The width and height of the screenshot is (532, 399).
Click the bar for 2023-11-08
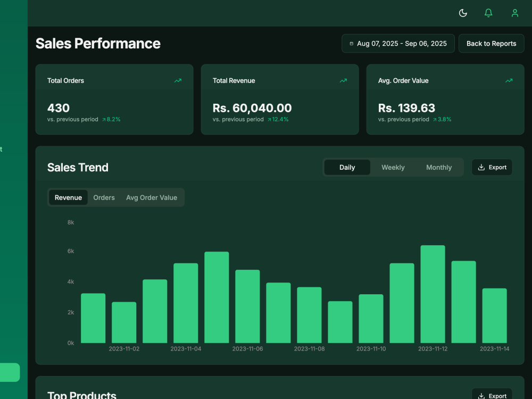point(309,315)
